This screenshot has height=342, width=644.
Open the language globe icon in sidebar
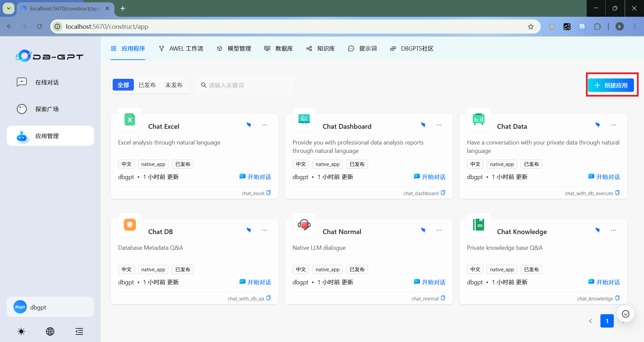(x=50, y=332)
